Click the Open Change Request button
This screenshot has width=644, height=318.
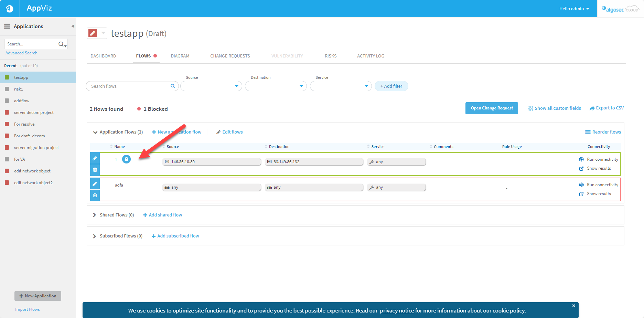492,108
